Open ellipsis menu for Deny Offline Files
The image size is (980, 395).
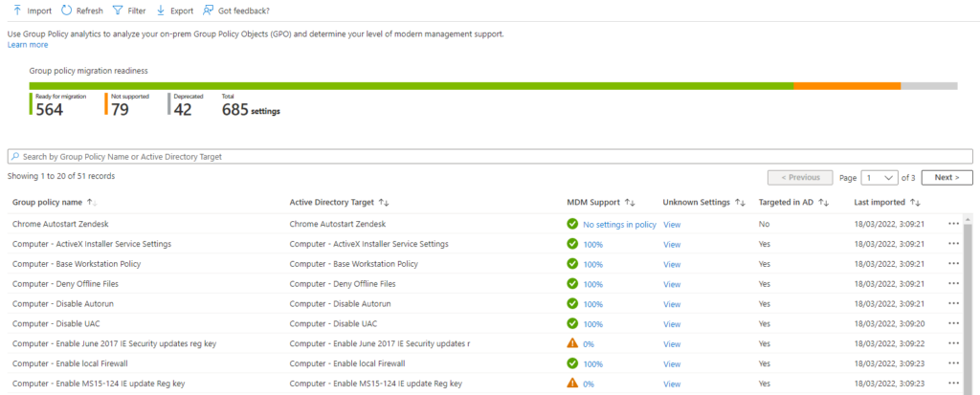click(x=953, y=283)
